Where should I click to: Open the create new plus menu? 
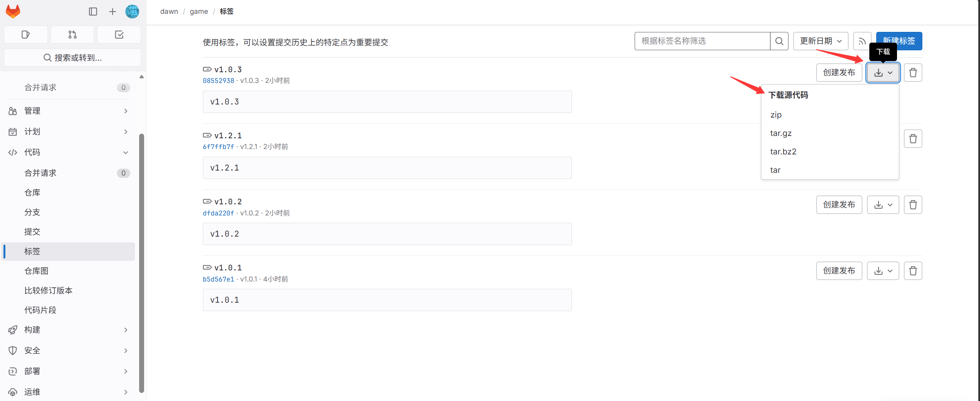pyautogui.click(x=112, y=12)
